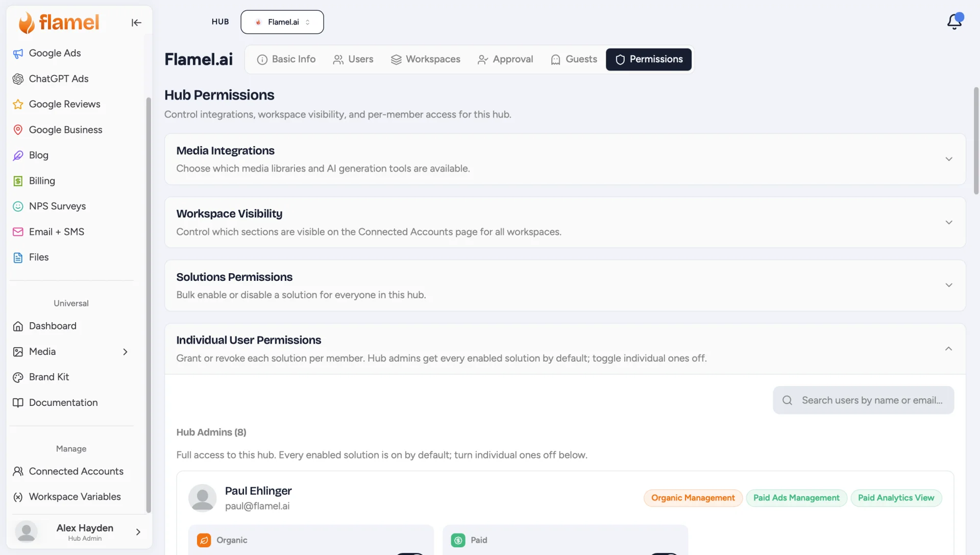The image size is (980, 555).
Task: Collapse the sidebar with the arrow icon
Action: tap(136, 22)
